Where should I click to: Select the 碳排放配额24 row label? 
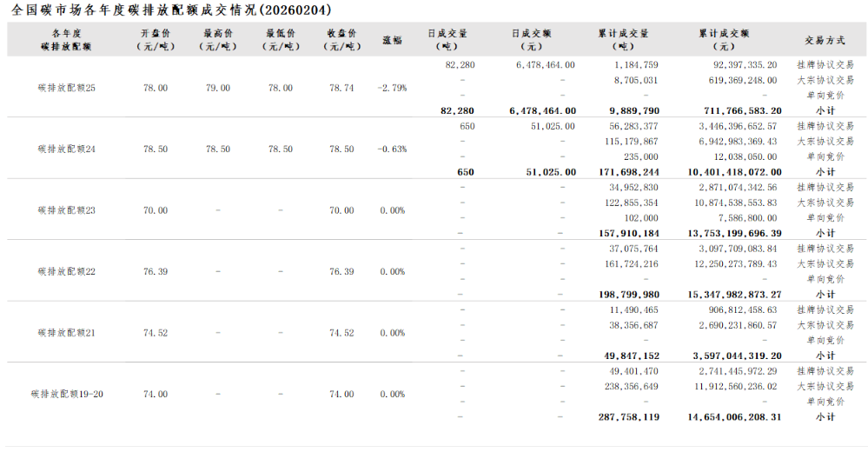tap(67, 150)
